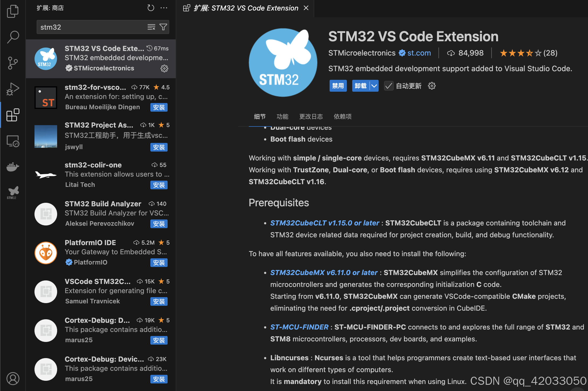
Task: Open the STM32CubeMX v6.11.0 or later link
Action: point(324,273)
